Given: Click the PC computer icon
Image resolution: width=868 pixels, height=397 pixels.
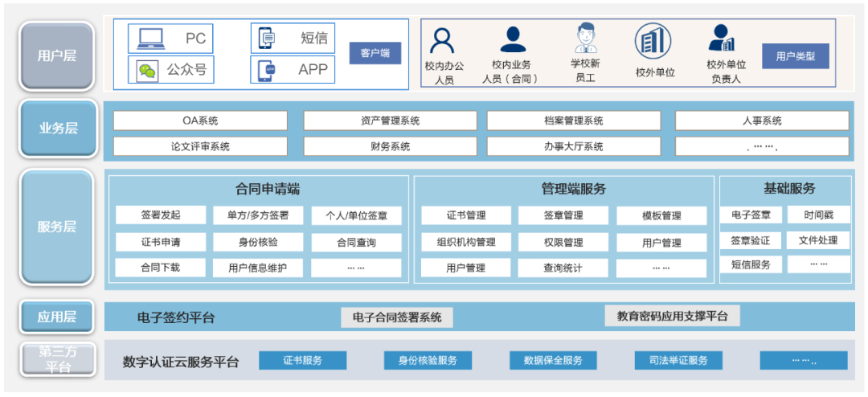Looking at the screenshot, I should click(x=150, y=38).
